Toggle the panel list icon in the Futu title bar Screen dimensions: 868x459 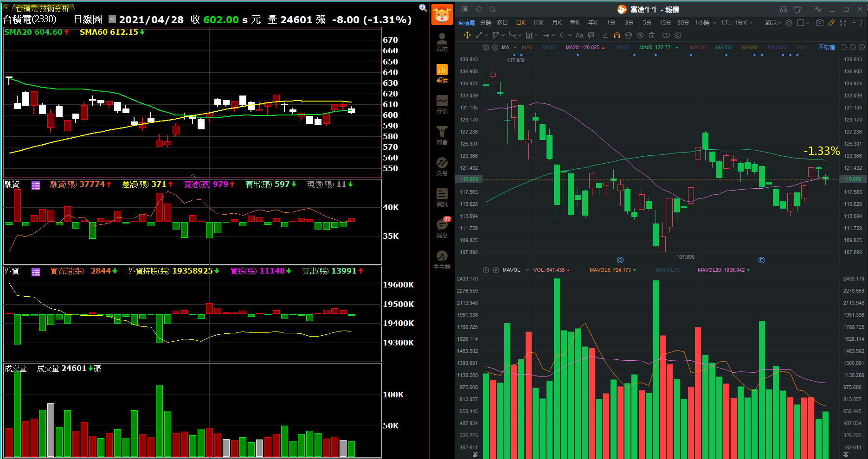(465, 9)
